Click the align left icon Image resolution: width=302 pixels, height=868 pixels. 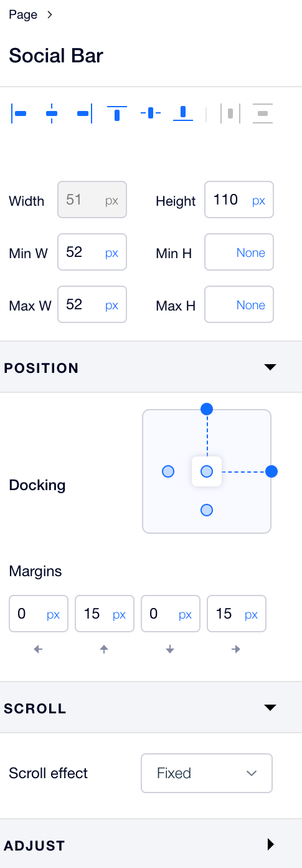tap(19, 113)
